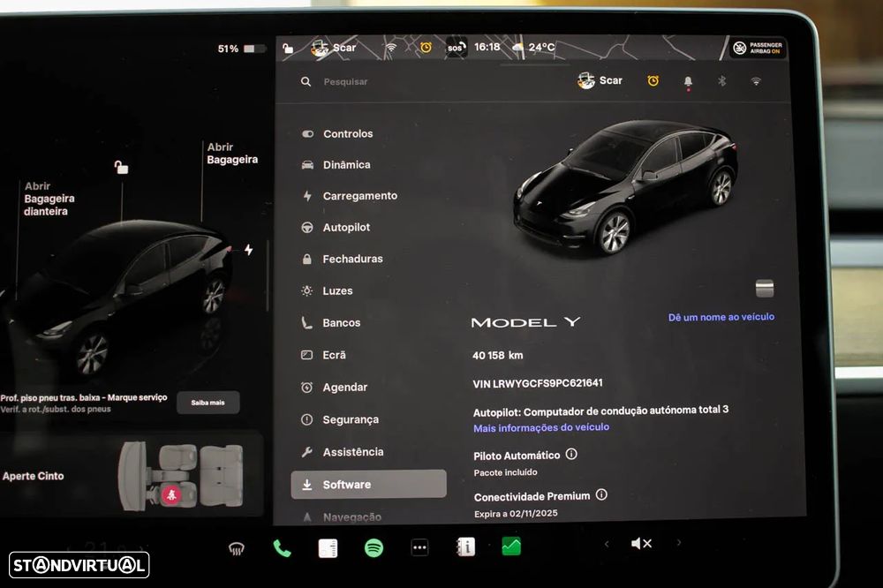Image resolution: width=883 pixels, height=588 pixels.
Task: Select Carregamento in the sidebar
Action: [x=350, y=196]
